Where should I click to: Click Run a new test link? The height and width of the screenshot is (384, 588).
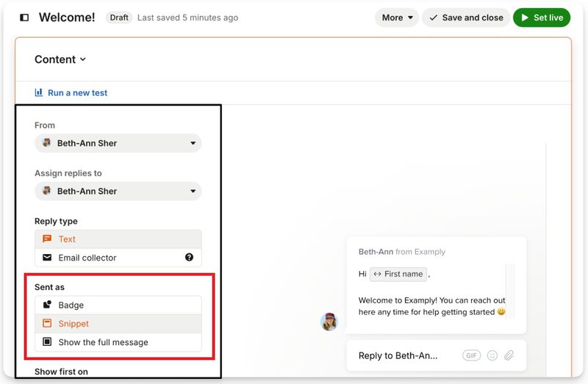[x=78, y=93]
